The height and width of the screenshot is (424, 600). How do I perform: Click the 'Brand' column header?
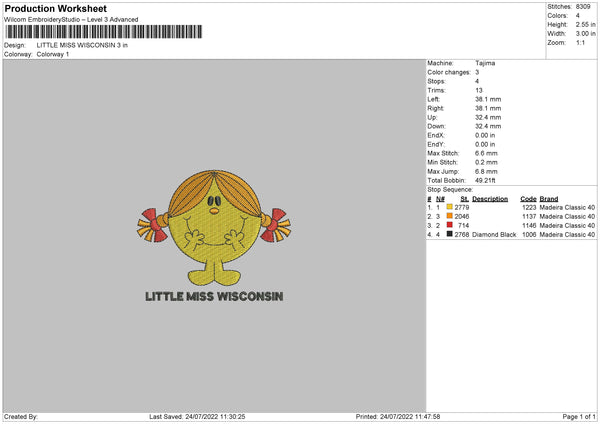tap(549, 199)
